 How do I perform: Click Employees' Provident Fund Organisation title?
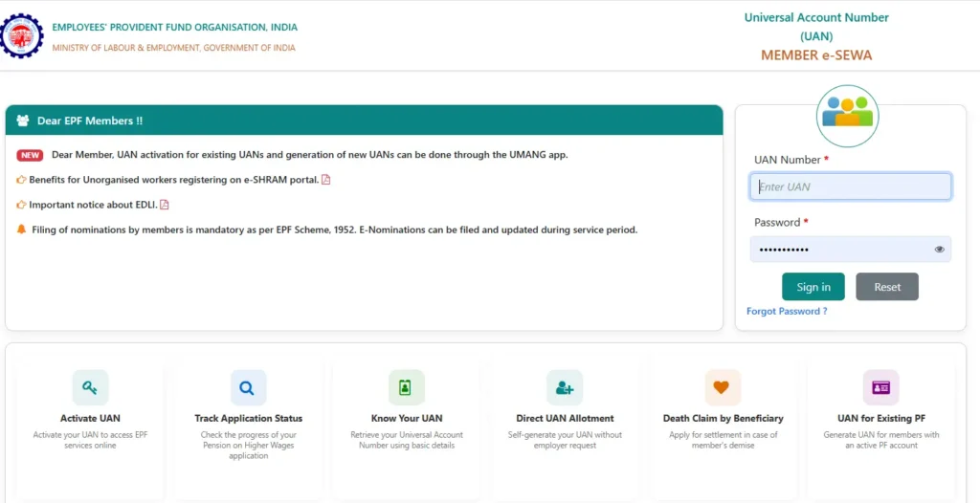(175, 27)
